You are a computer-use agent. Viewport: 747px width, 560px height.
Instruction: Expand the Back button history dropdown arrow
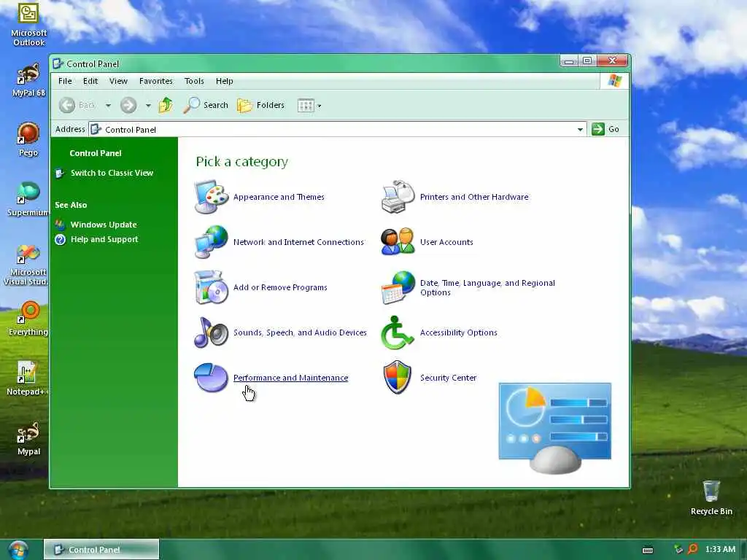click(x=108, y=105)
